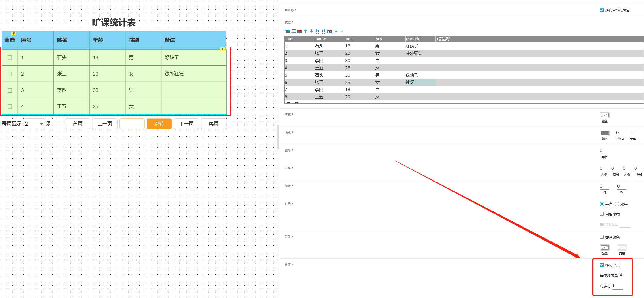Click the add row below icon
The height and width of the screenshot is (298, 644).
[x=293, y=31]
